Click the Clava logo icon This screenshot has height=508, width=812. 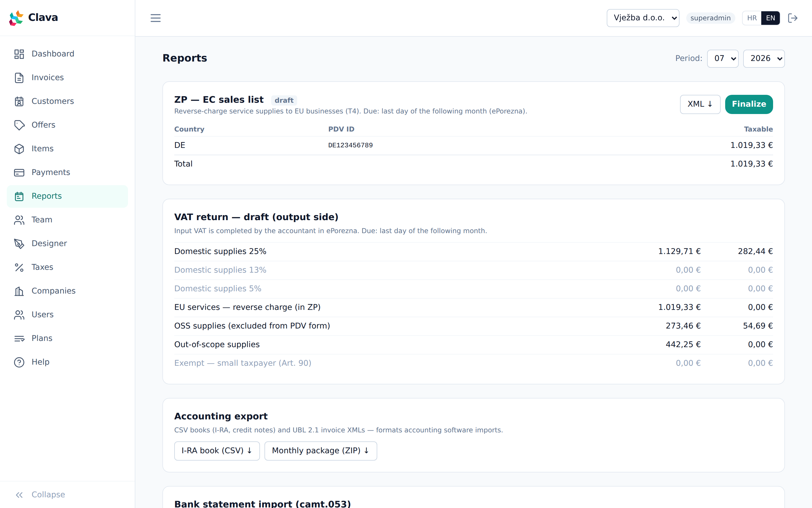pos(16,18)
